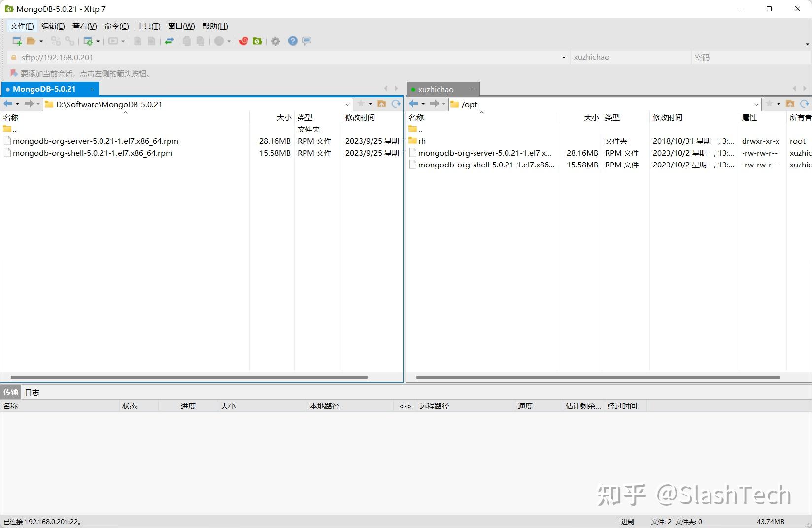Click the sftp address input field
The height and width of the screenshot is (528, 812).
point(246,57)
